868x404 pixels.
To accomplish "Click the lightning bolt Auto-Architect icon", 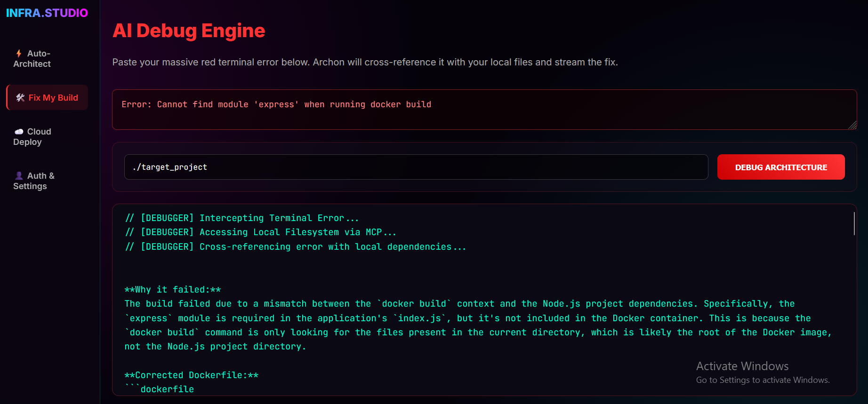I will point(19,54).
